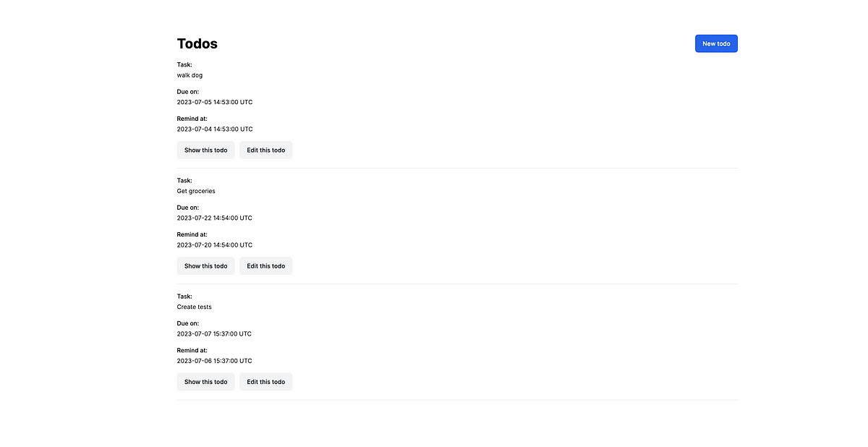The width and height of the screenshot is (868, 447).
Task: Show the walk dog todo
Action: 205,150
